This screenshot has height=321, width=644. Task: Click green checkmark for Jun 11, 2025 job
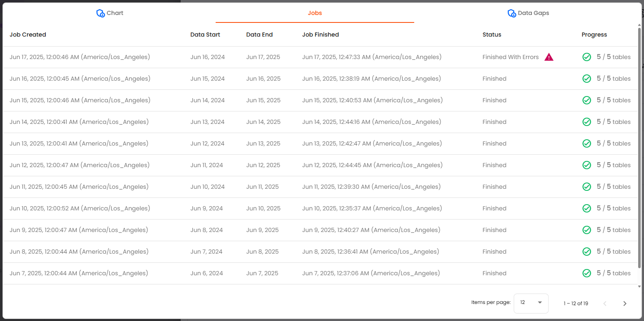(x=587, y=187)
